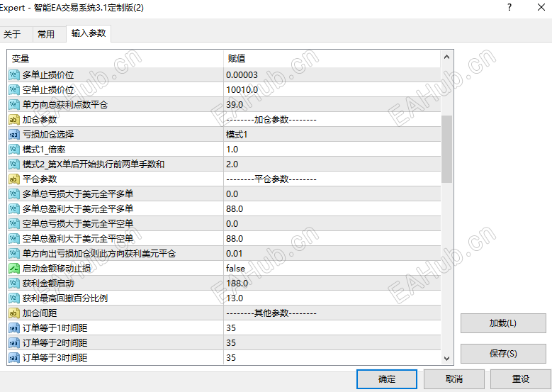Click the 保存(S) button

coord(502,353)
